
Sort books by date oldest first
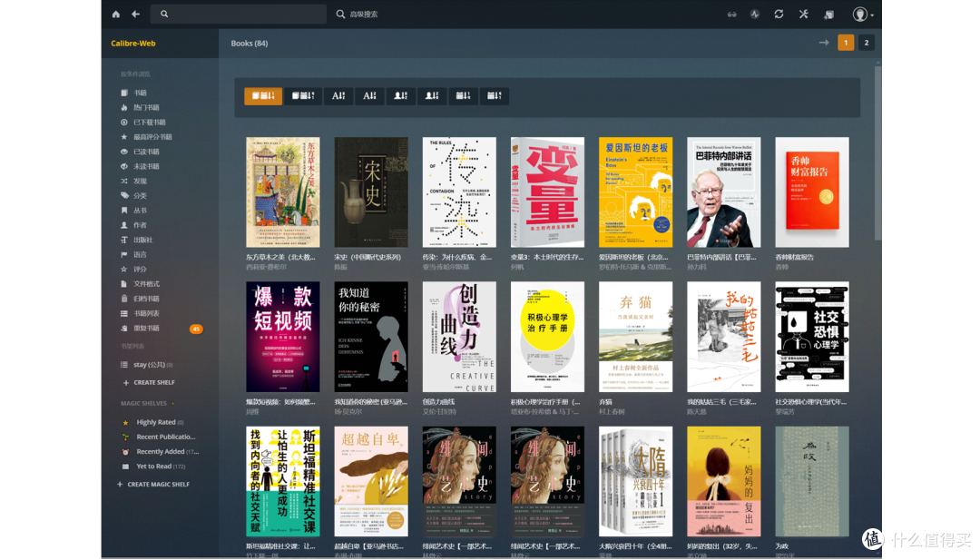[x=303, y=95]
